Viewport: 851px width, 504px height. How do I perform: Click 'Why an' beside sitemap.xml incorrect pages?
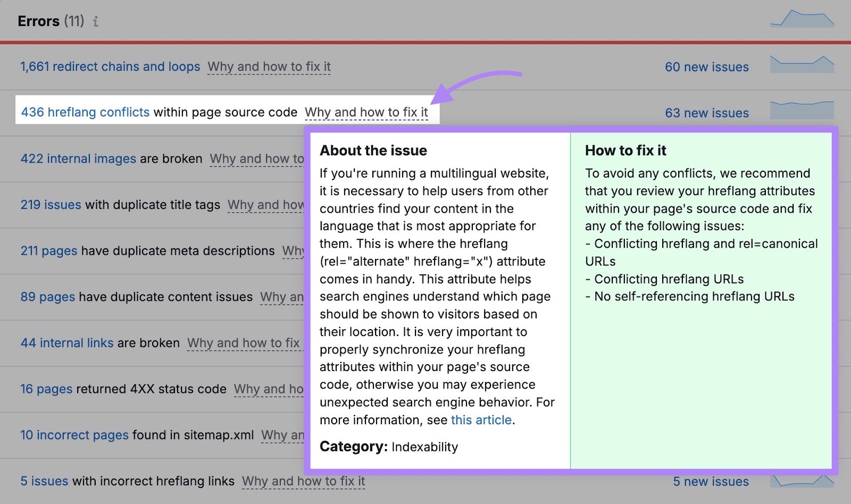(x=282, y=435)
